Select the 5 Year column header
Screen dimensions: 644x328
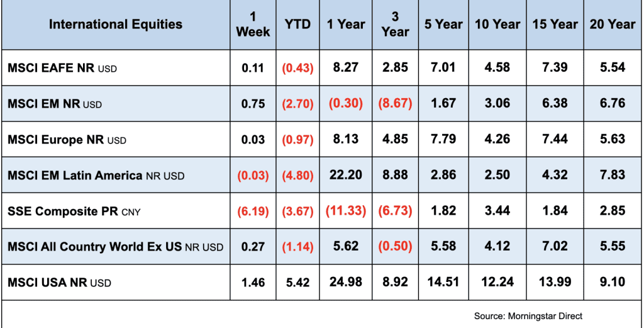pos(443,25)
